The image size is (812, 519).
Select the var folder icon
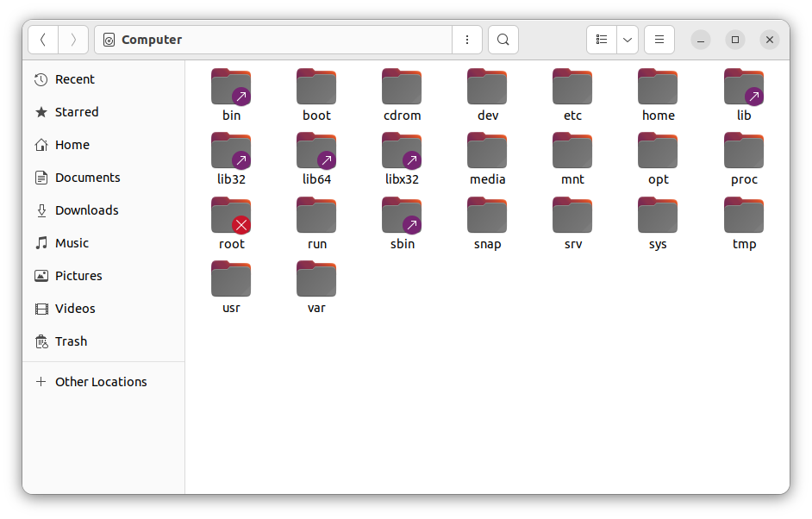316,279
